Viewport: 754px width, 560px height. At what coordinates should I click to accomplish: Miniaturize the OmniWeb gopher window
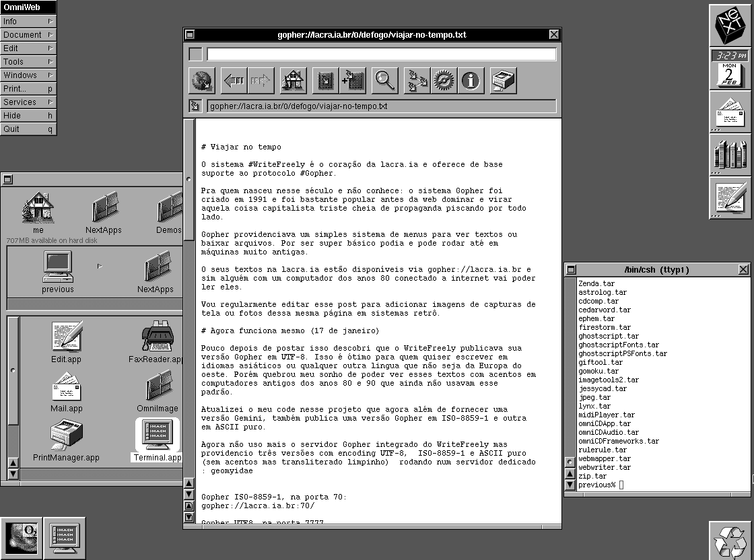tap(190, 34)
